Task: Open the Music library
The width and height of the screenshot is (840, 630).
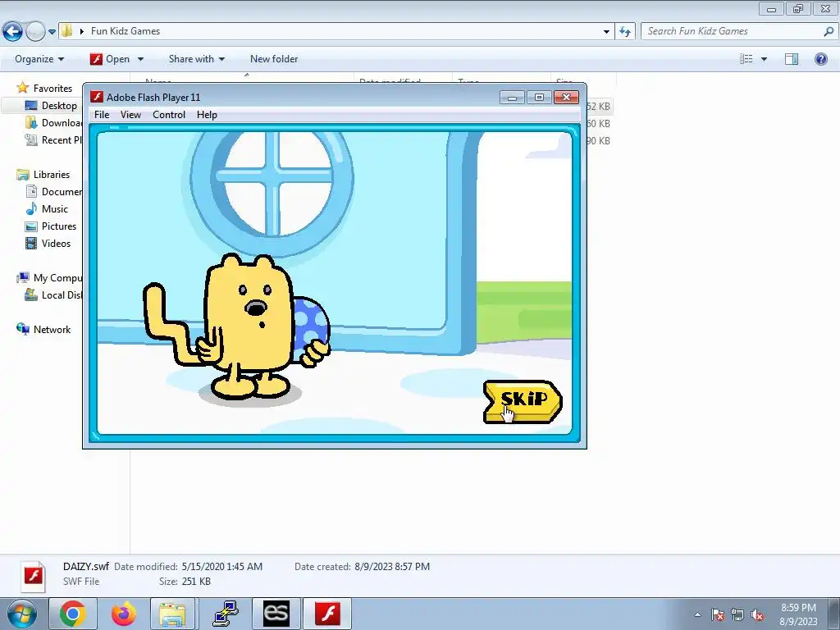Action: (x=55, y=209)
